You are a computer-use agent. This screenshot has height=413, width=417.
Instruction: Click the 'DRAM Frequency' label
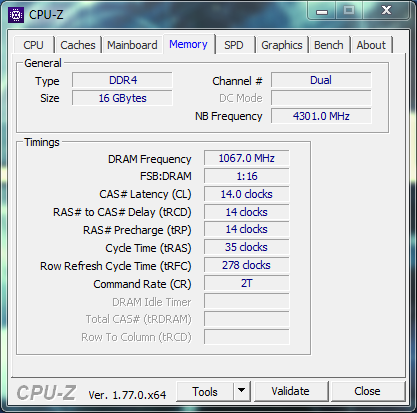click(150, 159)
